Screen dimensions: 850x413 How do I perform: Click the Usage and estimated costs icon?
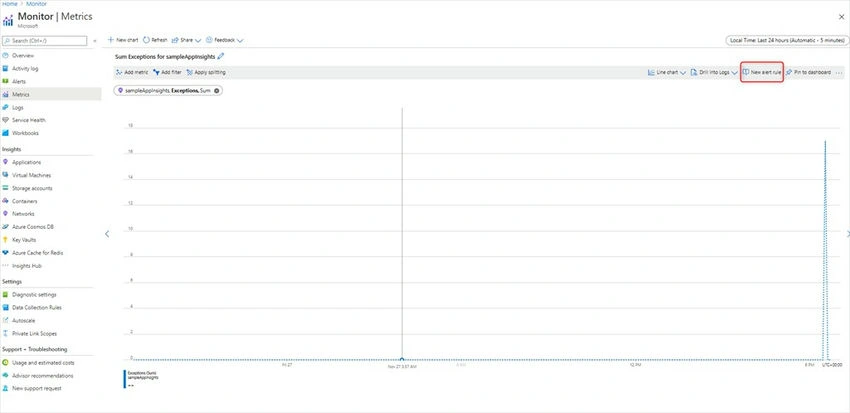6,363
